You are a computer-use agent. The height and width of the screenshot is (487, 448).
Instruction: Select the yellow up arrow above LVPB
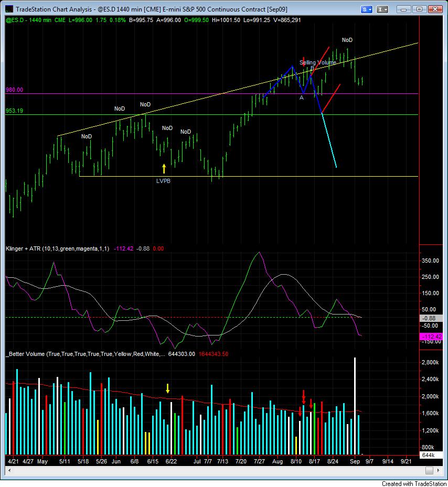(x=164, y=169)
